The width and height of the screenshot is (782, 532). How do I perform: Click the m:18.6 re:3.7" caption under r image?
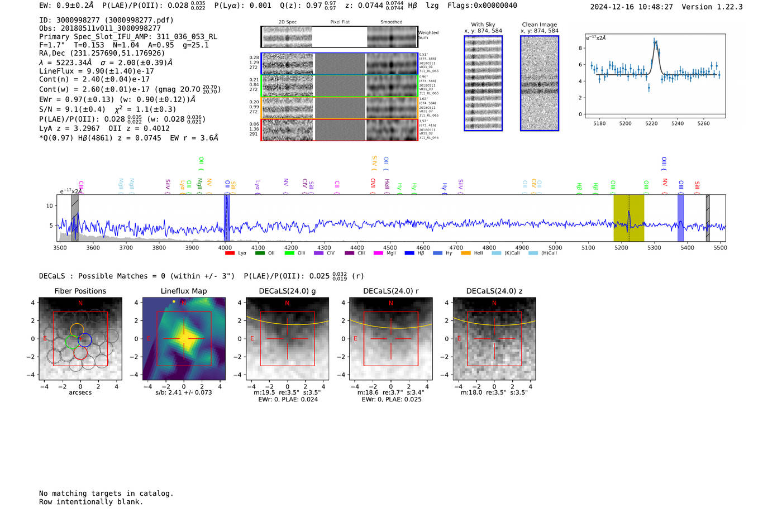(391, 392)
